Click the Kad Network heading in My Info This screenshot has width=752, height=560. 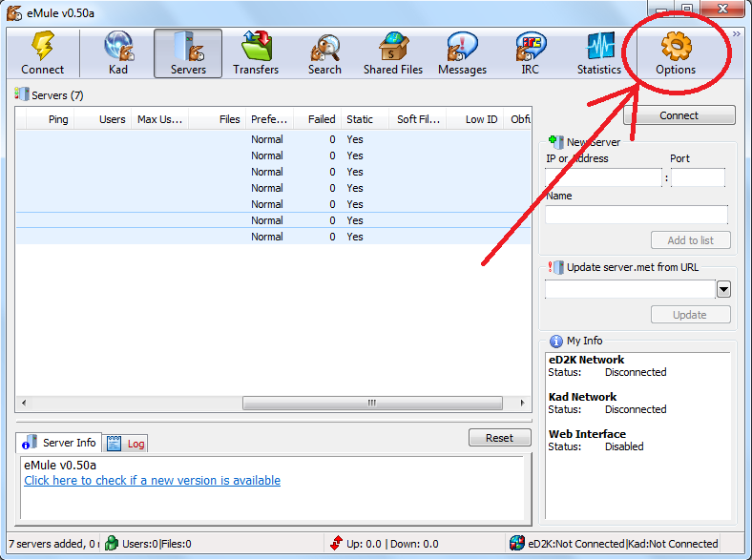(x=582, y=397)
